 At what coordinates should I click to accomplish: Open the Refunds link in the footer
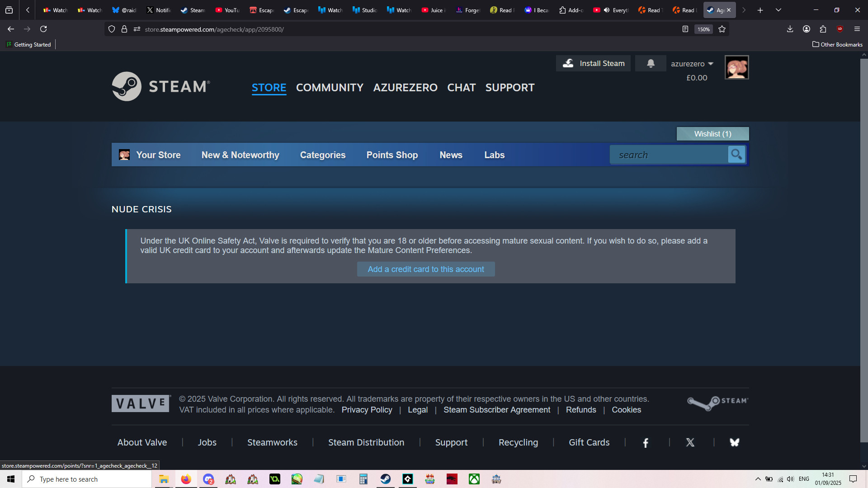click(x=581, y=410)
